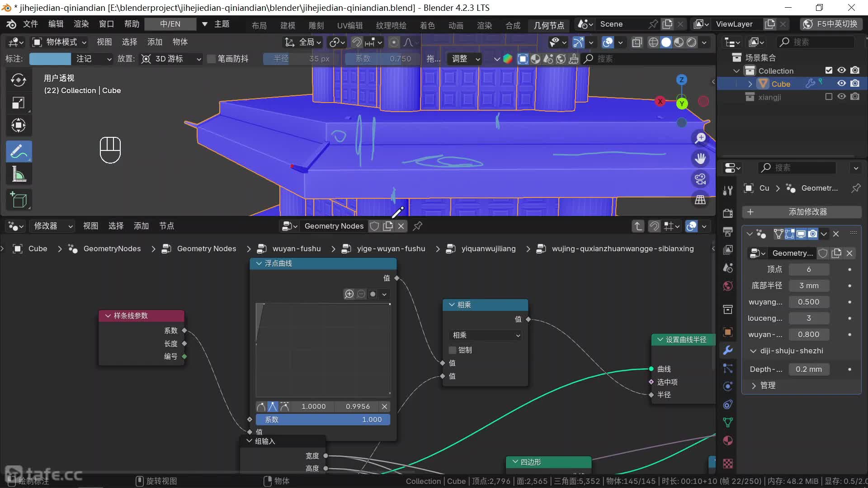The image size is (868, 488).
Task: Open the Render menu in top bar
Action: click(x=81, y=24)
